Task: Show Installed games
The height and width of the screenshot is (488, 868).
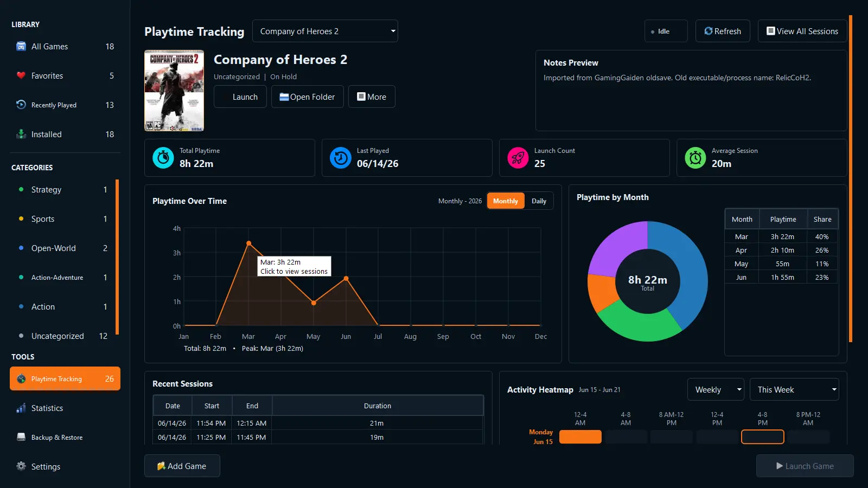Action: click(x=65, y=134)
